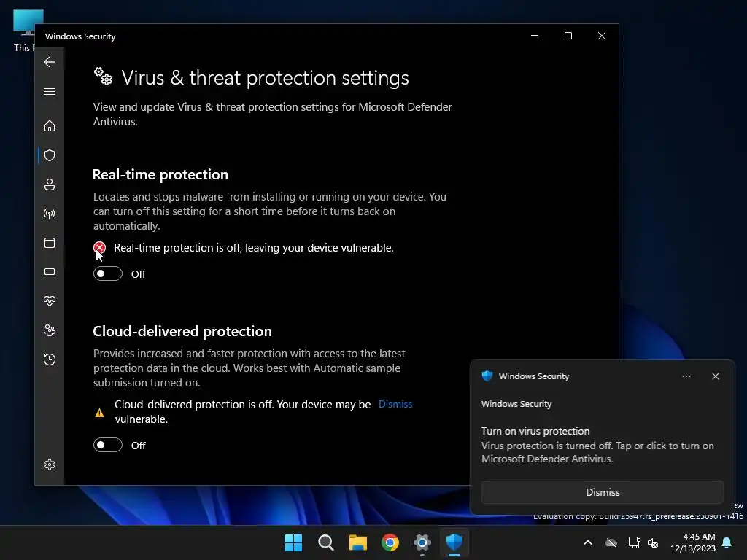Open the Windows Start menu

tap(293, 542)
